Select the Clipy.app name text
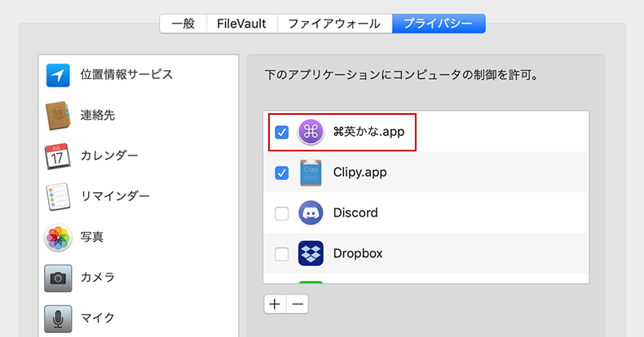 point(359,173)
